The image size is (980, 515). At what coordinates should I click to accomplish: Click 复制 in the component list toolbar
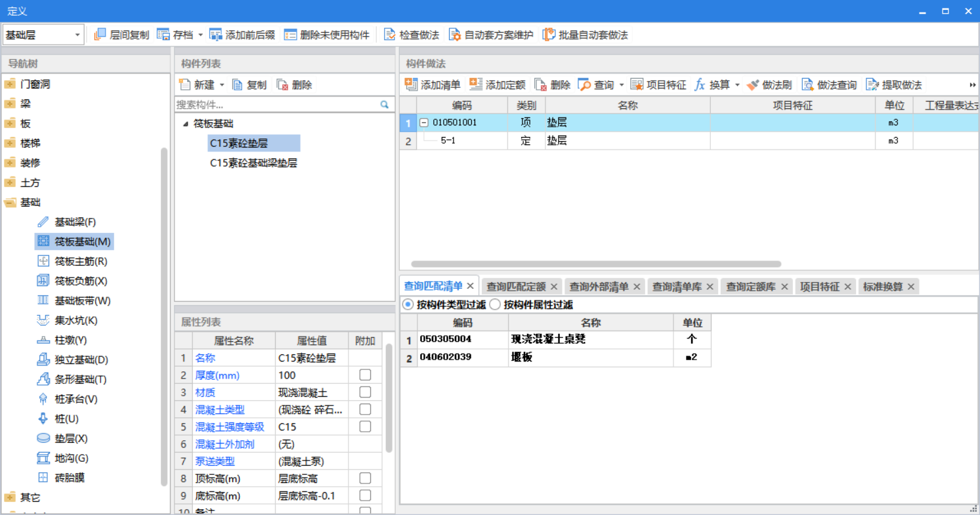[x=249, y=85]
